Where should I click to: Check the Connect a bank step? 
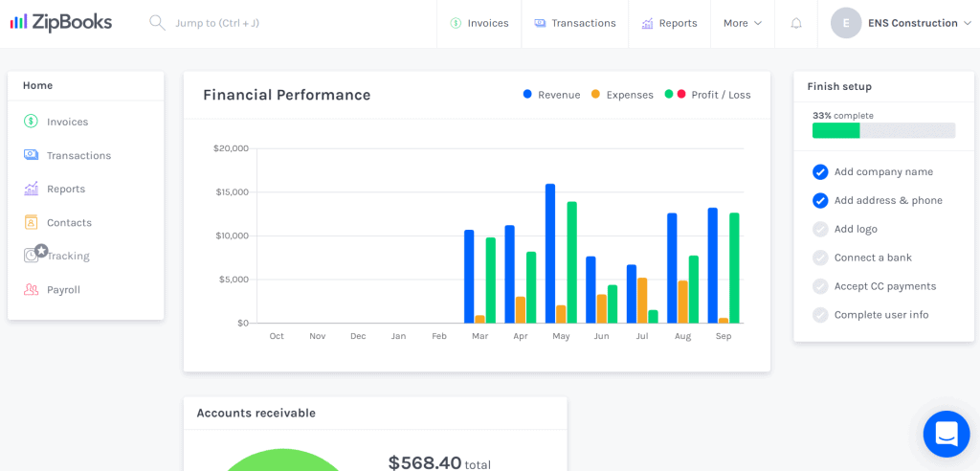820,258
